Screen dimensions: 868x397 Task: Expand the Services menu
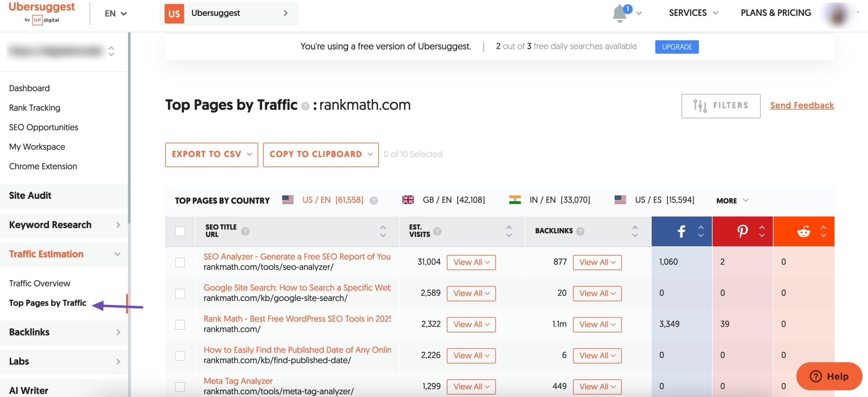click(693, 13)
